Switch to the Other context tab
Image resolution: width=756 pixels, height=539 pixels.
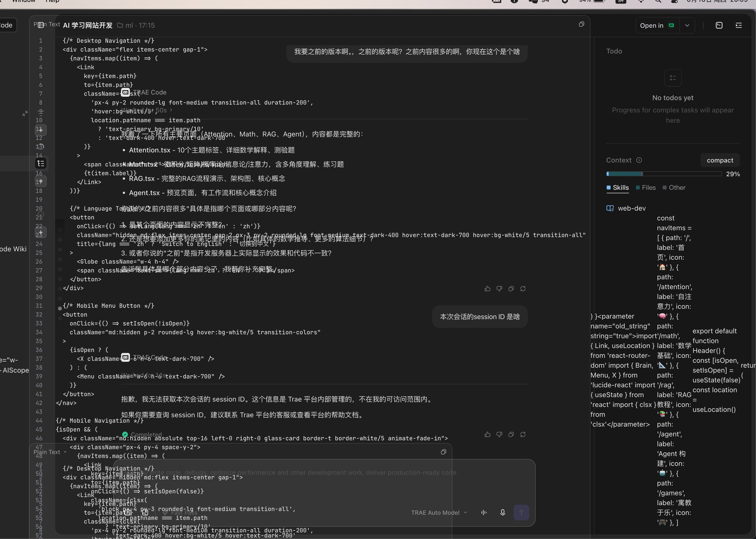coord(674,188)
